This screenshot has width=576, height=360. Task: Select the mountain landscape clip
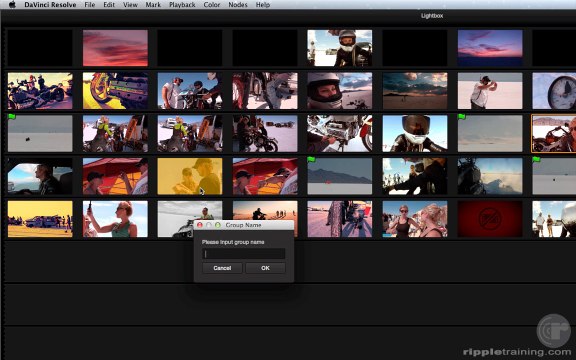point(340,176)
